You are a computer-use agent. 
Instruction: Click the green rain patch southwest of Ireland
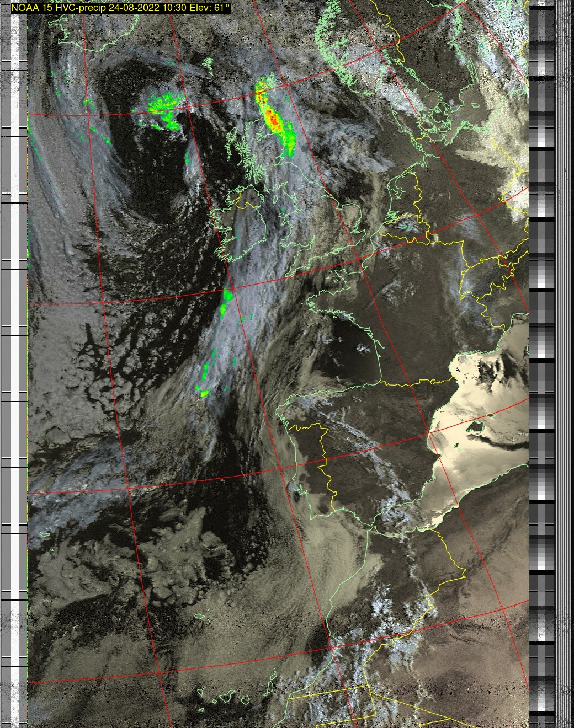[x=227, y=301]
